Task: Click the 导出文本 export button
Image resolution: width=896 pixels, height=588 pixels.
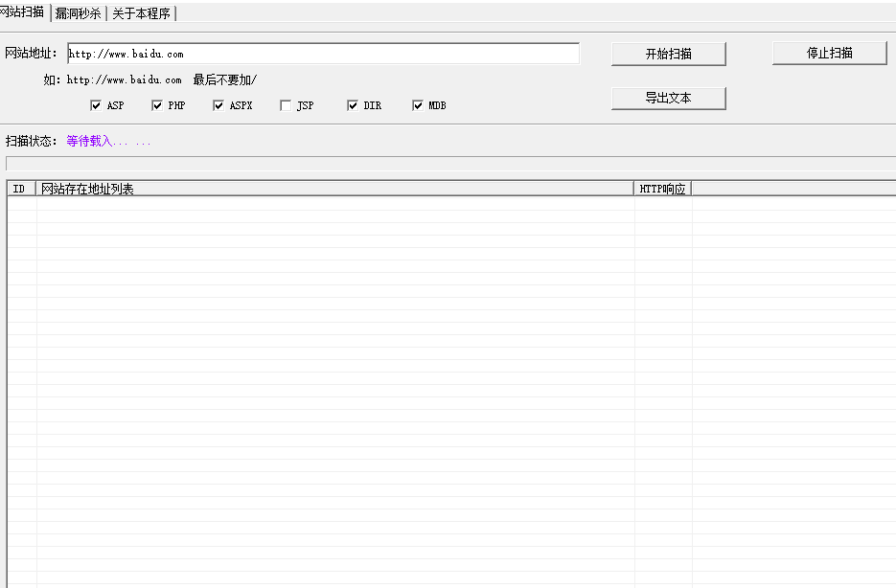Action: click(668, 98)
